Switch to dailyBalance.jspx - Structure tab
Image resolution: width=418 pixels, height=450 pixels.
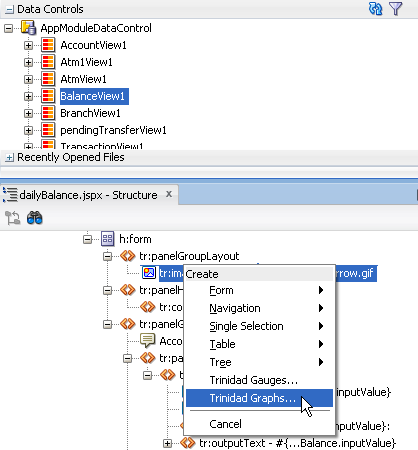pyautogui.click(x=88, y=195)
